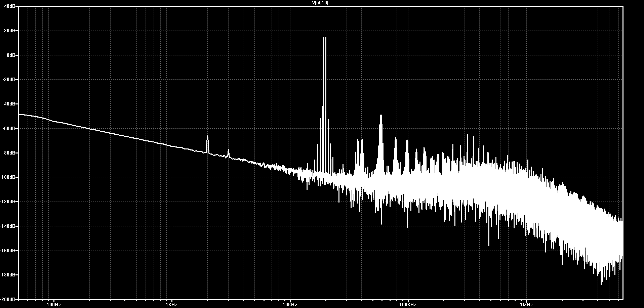Click the 10KHz frequency label
The height and width of the screenshot is (308, 644).
290,305
